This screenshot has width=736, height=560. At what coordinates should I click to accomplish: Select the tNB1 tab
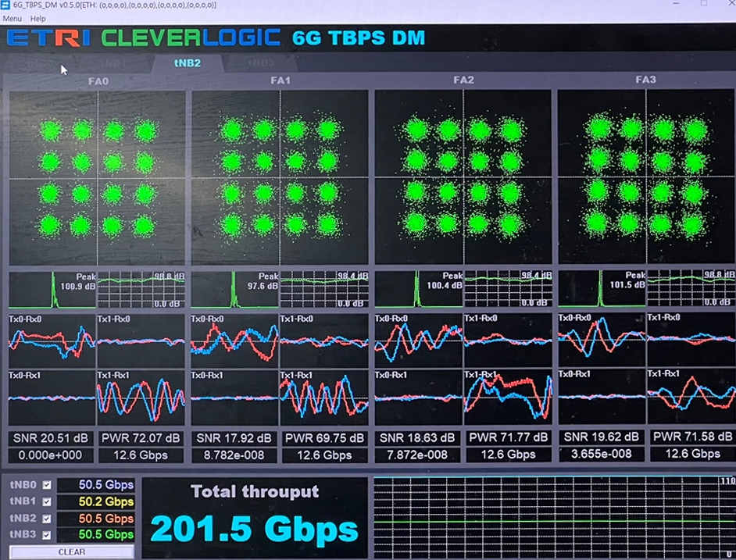113,63
